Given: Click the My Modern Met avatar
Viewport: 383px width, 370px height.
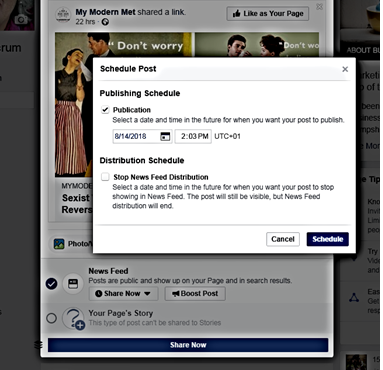Looking at the screenshot, I should 63,15.
